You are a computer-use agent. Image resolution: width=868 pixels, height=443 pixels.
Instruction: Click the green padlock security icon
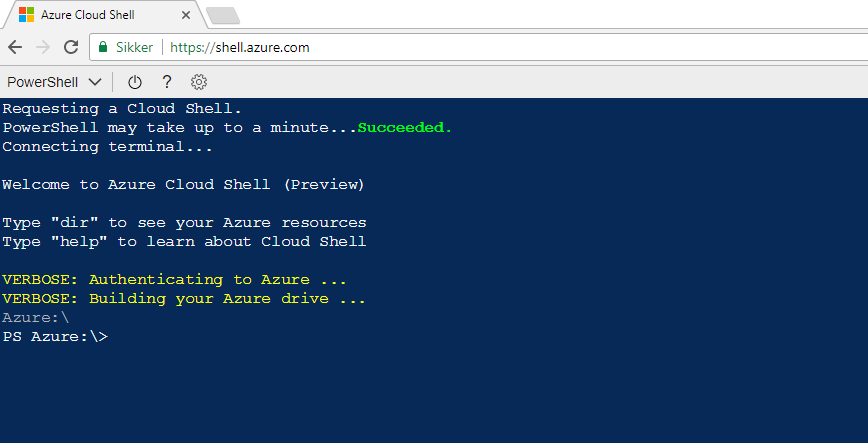[102, 47]
